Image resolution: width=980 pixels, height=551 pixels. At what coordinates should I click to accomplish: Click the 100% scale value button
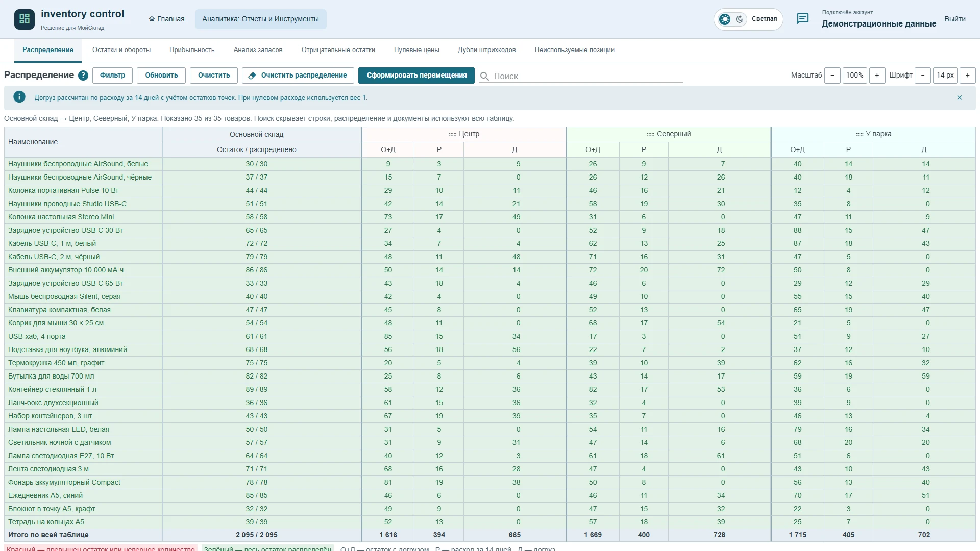[x=855, y=76]
